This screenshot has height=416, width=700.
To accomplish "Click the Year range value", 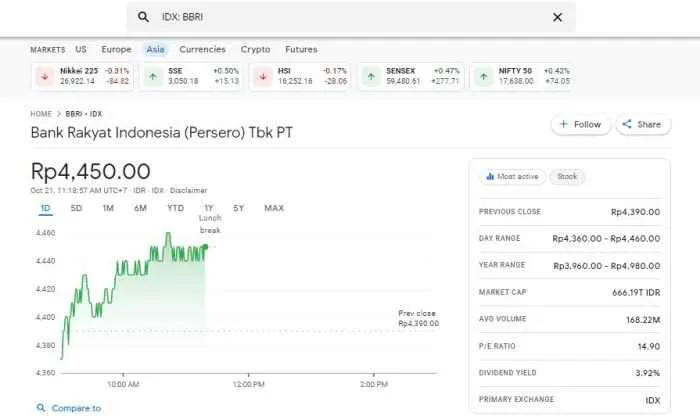I will pyautogui.click(x=606, y=266).
